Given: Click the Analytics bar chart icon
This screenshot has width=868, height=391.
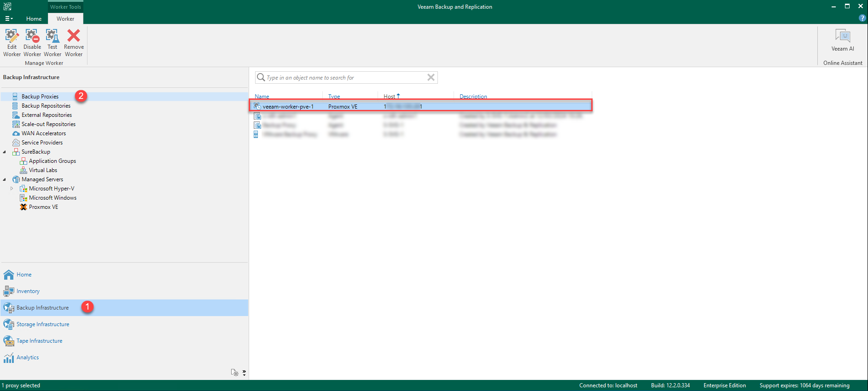Looking at the screenshot, I should pos(9,357).
